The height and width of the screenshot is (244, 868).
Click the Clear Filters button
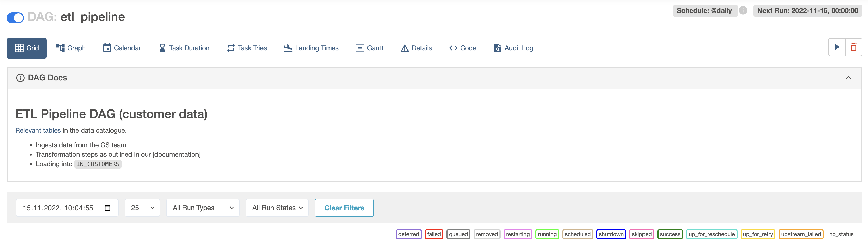344,208
